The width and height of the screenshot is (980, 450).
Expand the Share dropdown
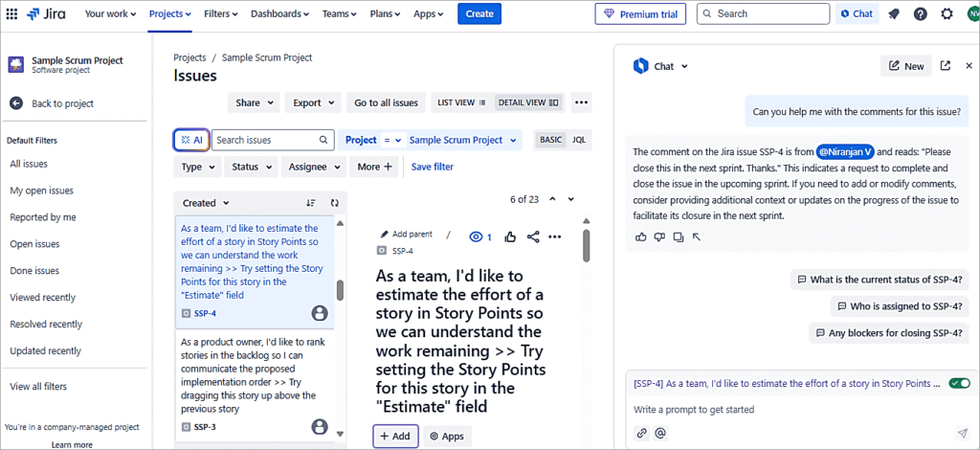(255, 102)
